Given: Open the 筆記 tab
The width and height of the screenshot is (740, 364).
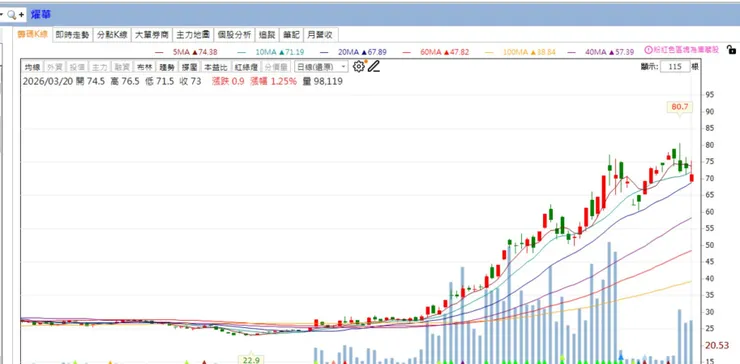Looking at the screenshot, I should click(291, 35).
